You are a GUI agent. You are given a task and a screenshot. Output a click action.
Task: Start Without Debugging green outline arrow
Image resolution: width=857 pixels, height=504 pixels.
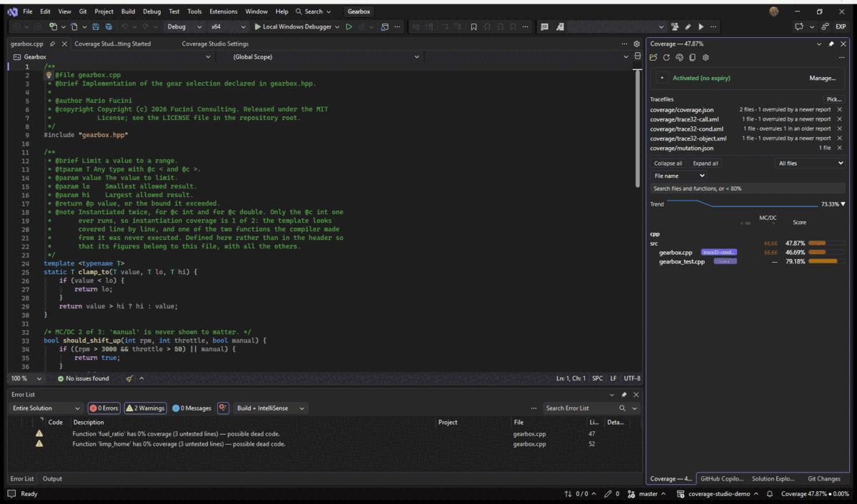point(349,26)
